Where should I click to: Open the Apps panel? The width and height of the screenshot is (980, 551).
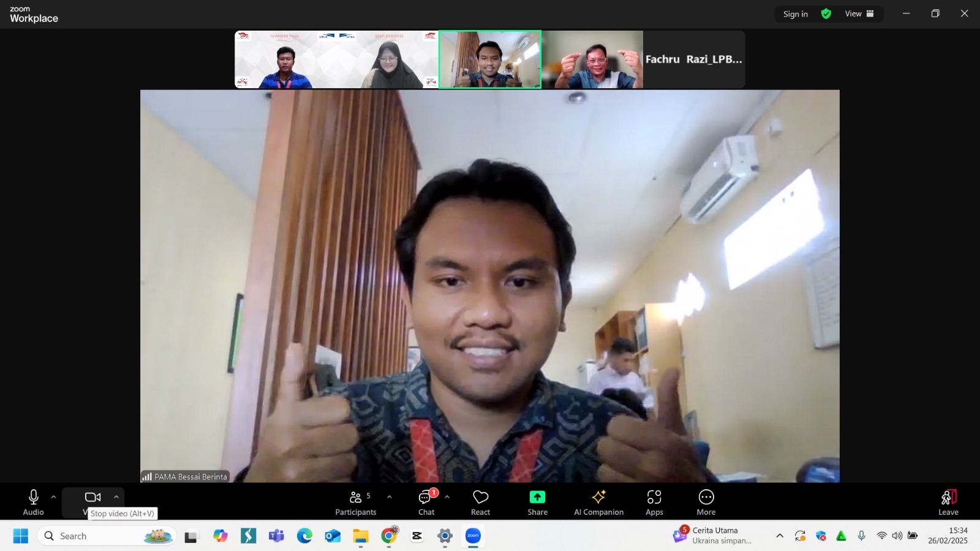point(654,502)
